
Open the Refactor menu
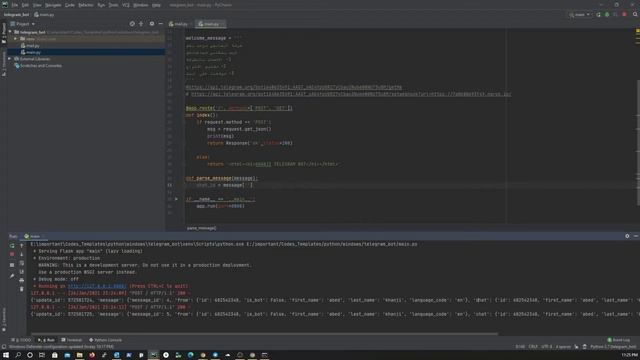coord(86,5)
